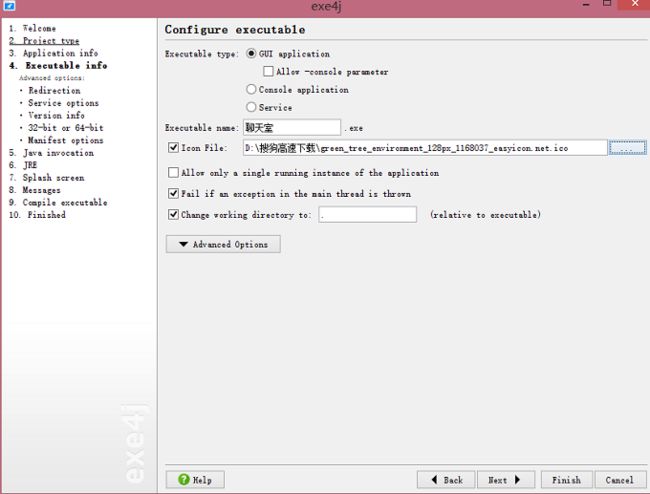Viewport: 650px width, 494px height.
Task: Open step 1 Welcome
Action: (x=32, y=28)
